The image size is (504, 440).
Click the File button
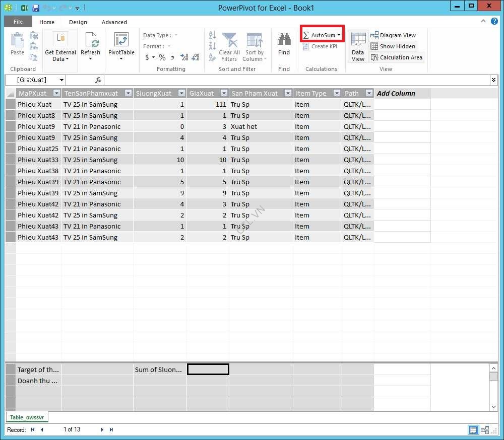click(18, 22)
